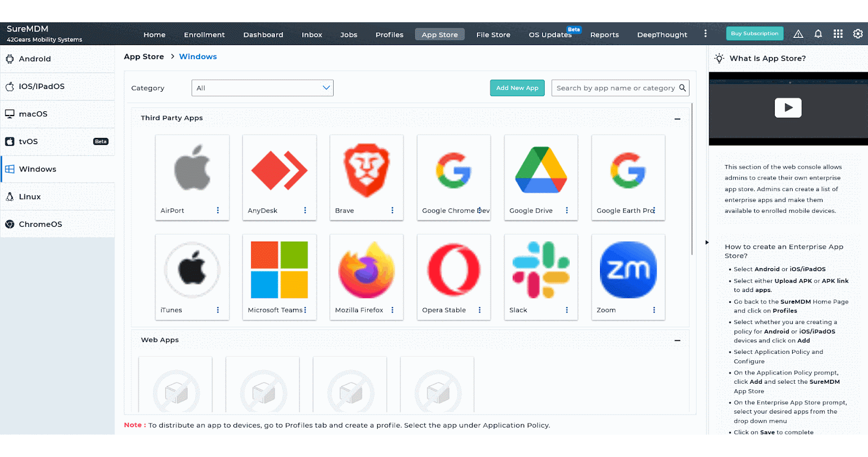Viewport: 868px width, 457px height.
Task: Open the Reports tab
Action: coord(604,34)
